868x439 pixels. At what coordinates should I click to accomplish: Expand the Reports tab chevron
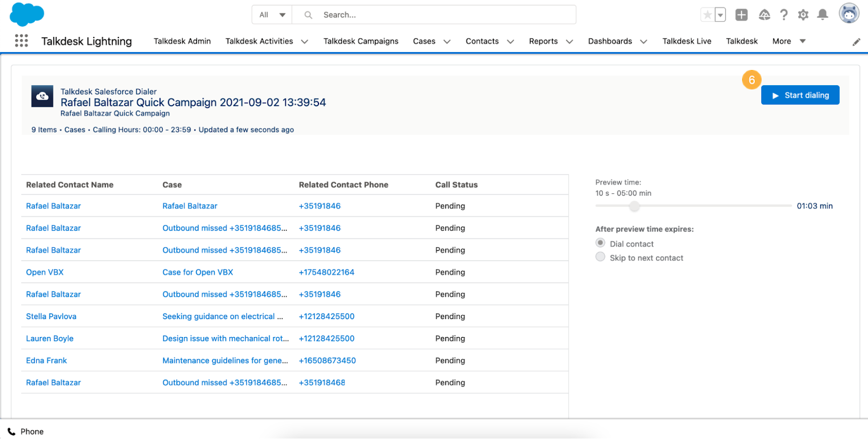click(x=570, y=42)
